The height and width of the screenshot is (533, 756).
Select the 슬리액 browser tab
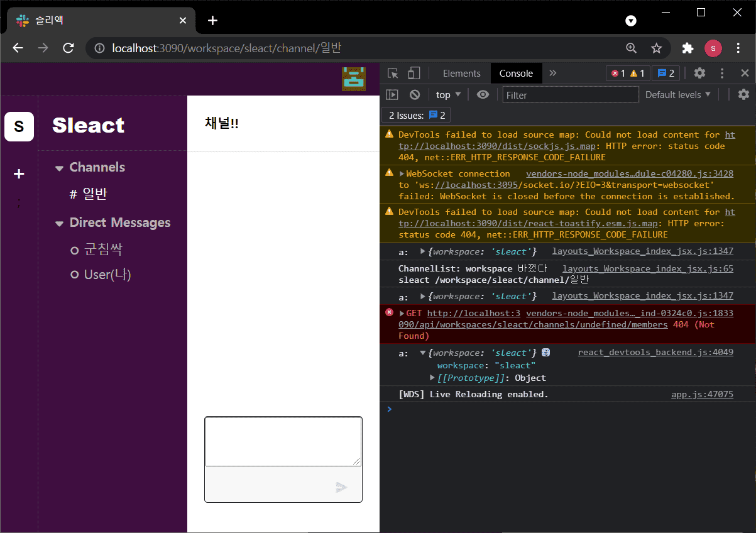tap(102, 20)
